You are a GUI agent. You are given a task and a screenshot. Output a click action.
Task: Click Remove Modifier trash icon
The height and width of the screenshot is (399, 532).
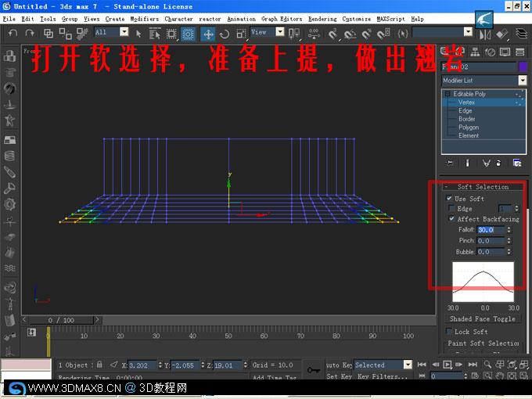(498, 163)
